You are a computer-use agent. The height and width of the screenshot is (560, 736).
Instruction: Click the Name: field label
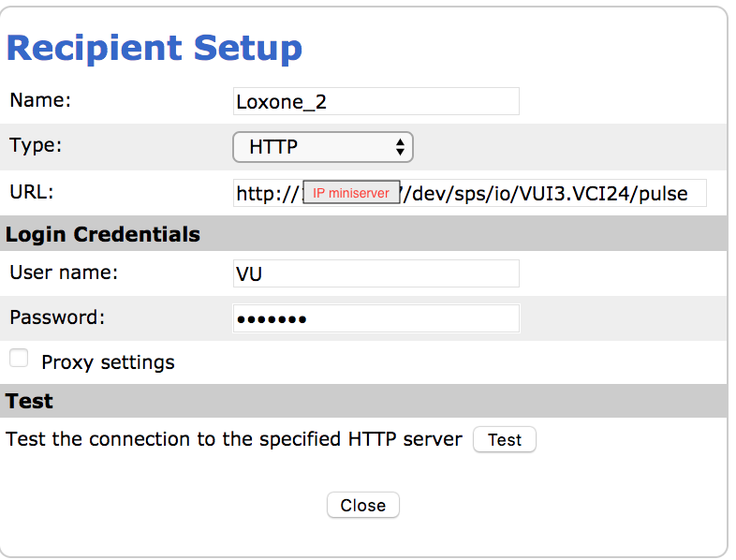40,100
